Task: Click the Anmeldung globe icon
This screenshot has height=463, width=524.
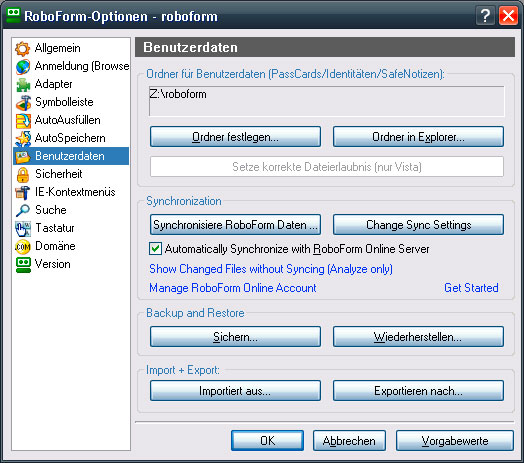Action: pos(22,67)
